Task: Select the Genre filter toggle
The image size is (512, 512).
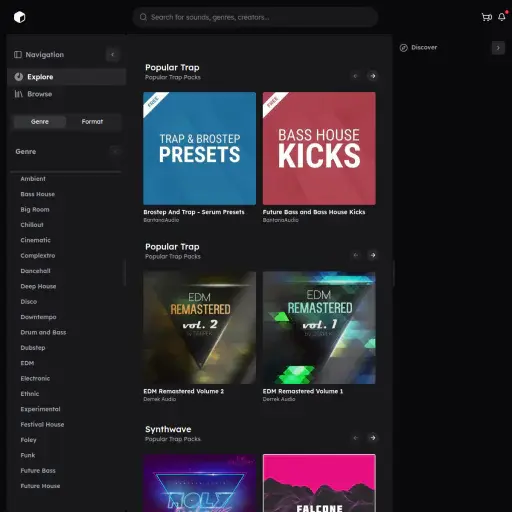Action: (x=40, y=122)
